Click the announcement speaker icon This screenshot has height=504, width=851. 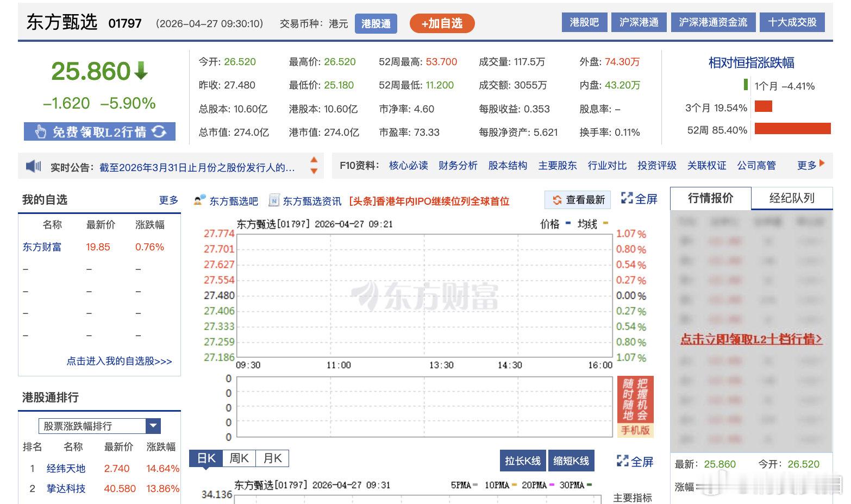pyautogui.click(x=33, y=166)
